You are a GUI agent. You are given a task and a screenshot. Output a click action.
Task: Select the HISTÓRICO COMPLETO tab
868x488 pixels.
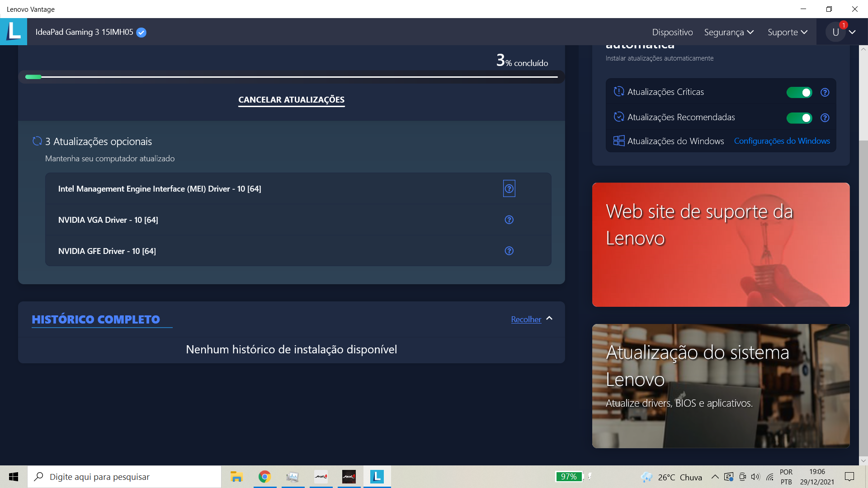point(96,319)
